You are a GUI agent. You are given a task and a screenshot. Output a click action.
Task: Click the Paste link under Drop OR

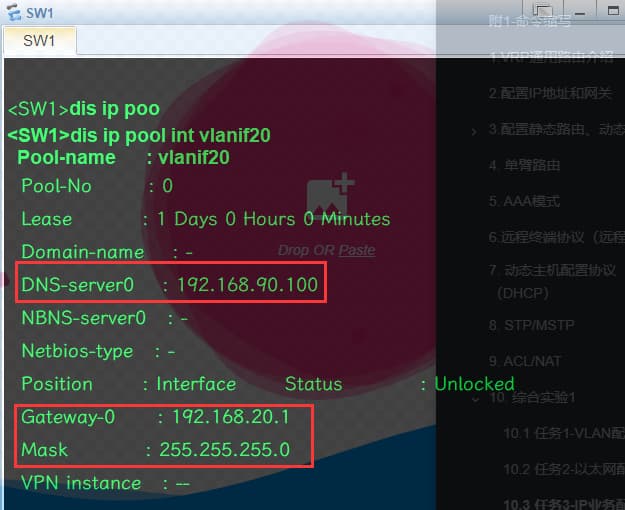click(x=357, y=250)
